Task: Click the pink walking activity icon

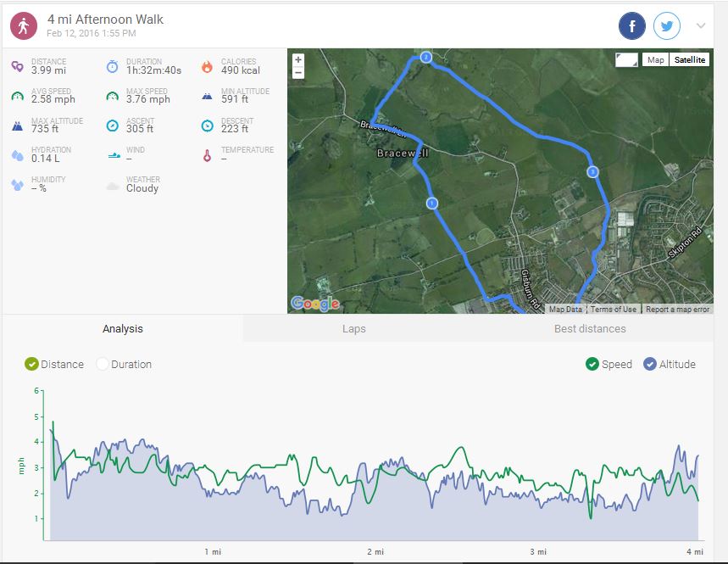Action: pos(23,26)
